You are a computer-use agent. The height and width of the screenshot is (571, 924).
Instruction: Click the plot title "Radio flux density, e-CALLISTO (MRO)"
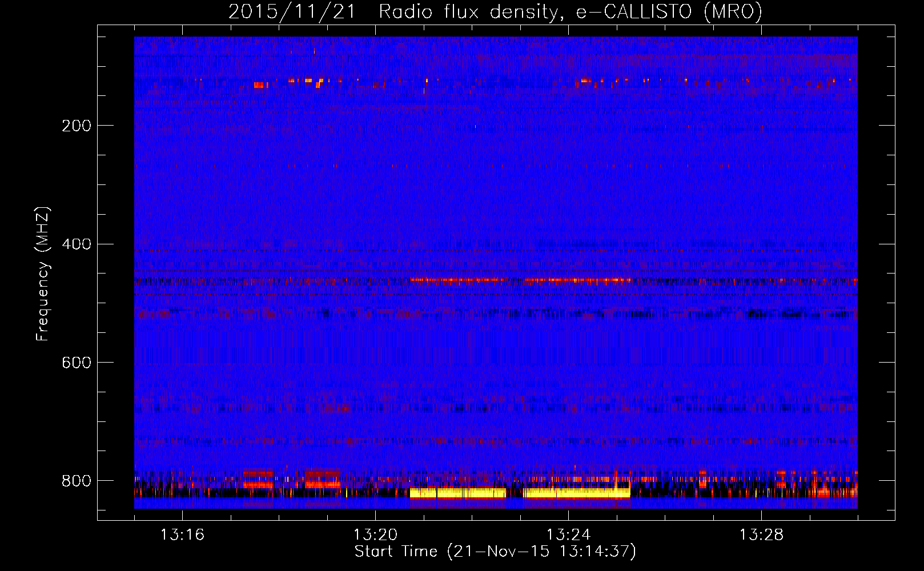570,12
